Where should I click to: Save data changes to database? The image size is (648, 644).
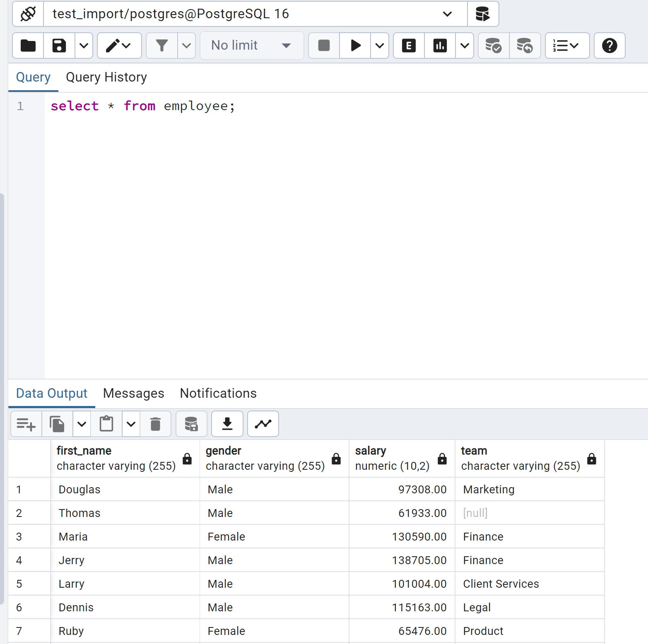(191, 424)
